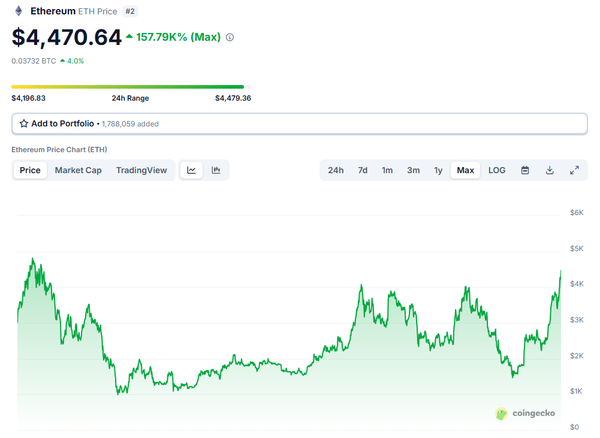
Task: Click the $4,196.83 range low value
Action: click(x=28, y=98)
